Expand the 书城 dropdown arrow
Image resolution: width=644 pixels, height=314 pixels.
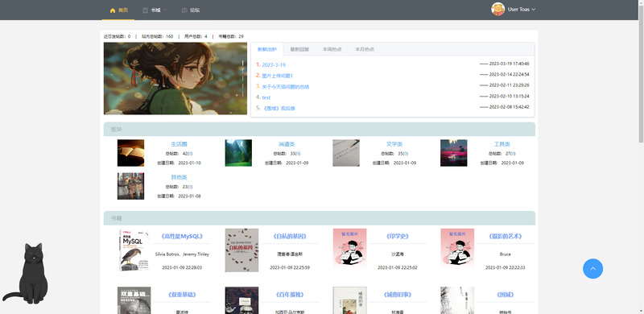click(165, 10)
